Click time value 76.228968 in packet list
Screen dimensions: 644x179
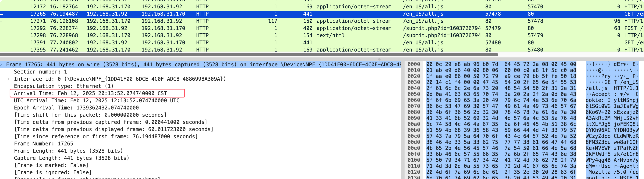[x=64, y=36]
